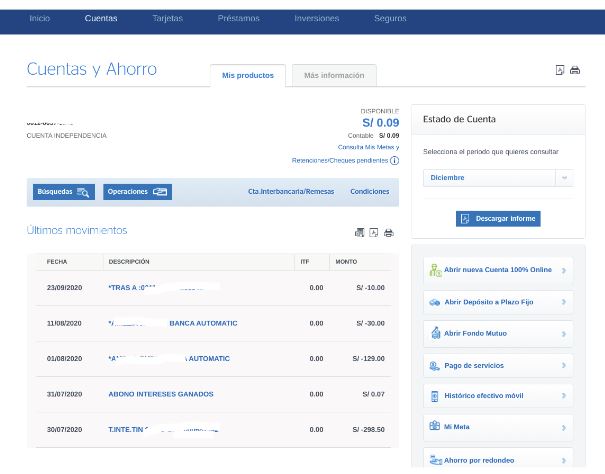Select the amount S/ -129.00

click(x=368, y=359)
